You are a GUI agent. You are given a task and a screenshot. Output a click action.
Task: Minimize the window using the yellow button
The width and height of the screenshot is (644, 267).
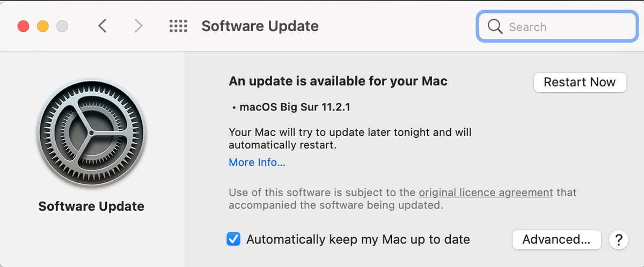coord(43,26)
